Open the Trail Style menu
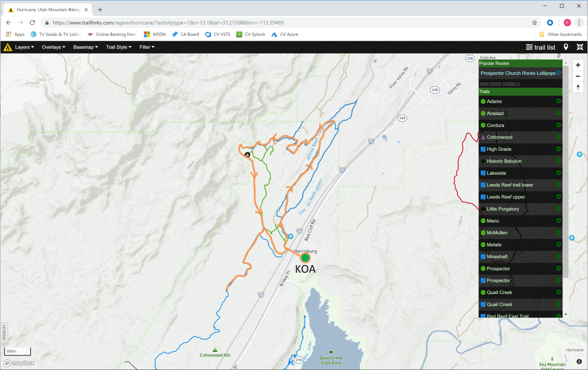The image size is (588, 370). pyautogui.click(x=118, y=47)
